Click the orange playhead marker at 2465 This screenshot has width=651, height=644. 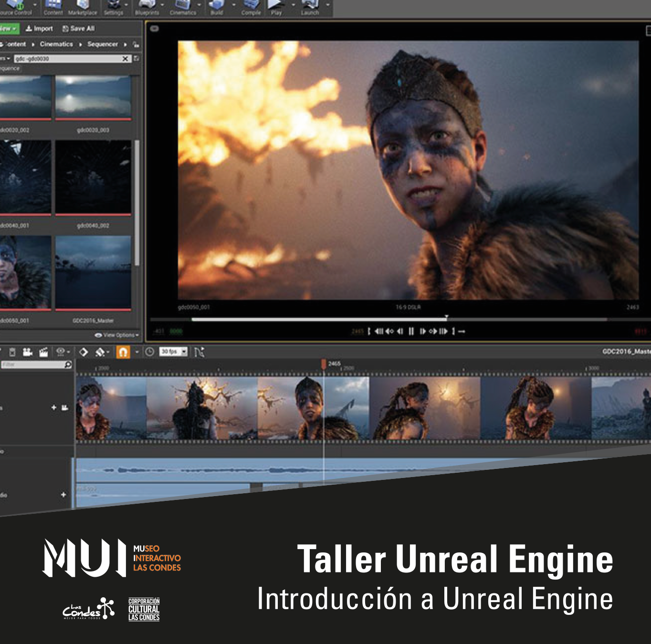(x=324, y=364)
